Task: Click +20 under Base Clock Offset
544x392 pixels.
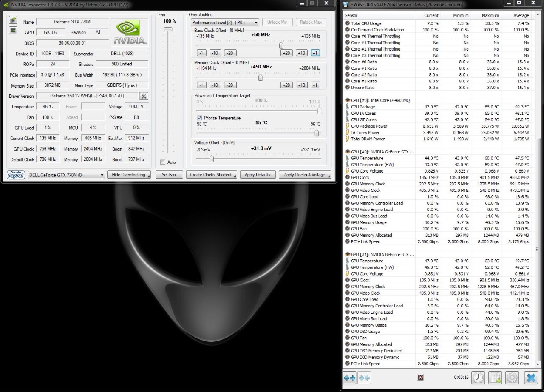Action: [x=286, y=53]
